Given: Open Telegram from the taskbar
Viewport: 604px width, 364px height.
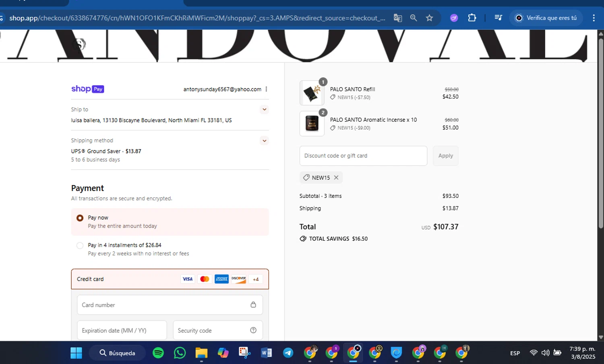Looking at the screenshot, I should (x=288, y=353).
